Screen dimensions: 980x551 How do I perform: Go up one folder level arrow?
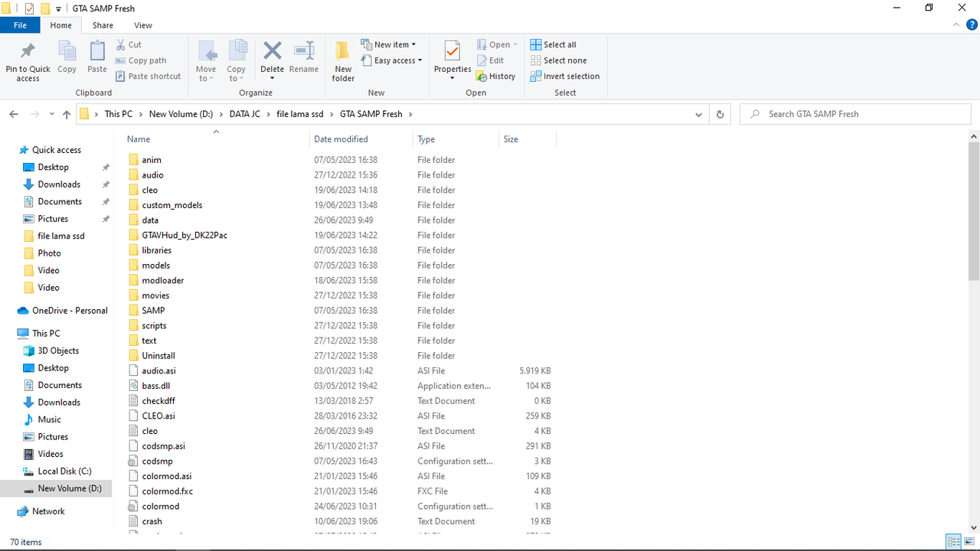click(x=67, y=114)
